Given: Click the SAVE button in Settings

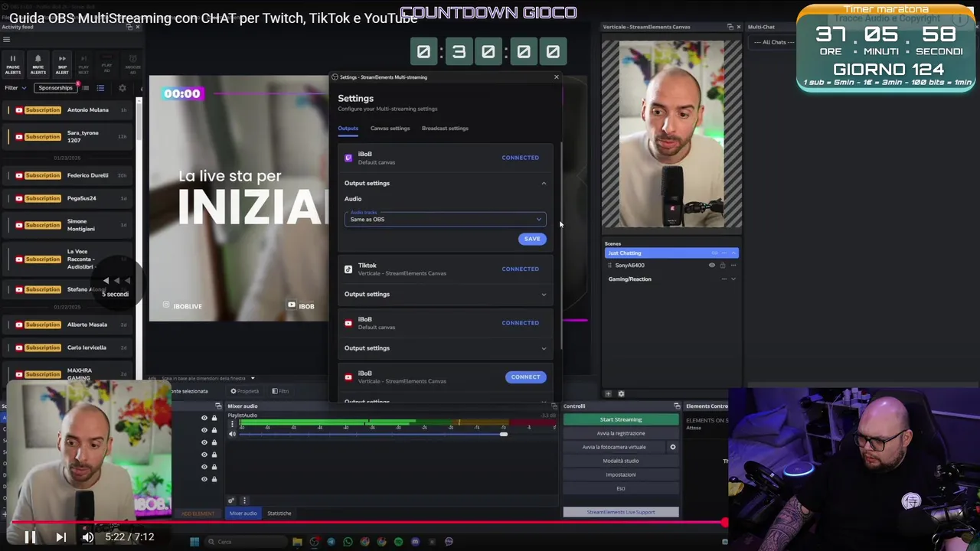Looking at the screenshot, I should 531,239.
